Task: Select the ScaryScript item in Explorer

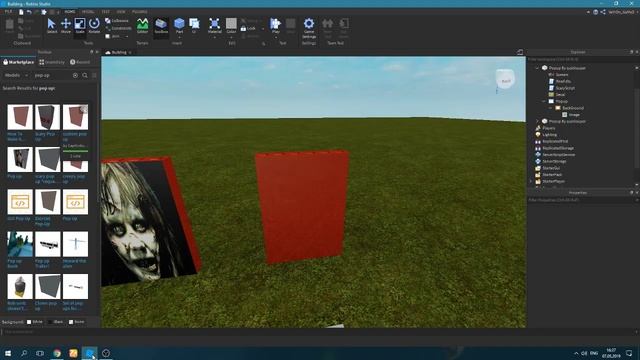Action: tap(565, 88)
